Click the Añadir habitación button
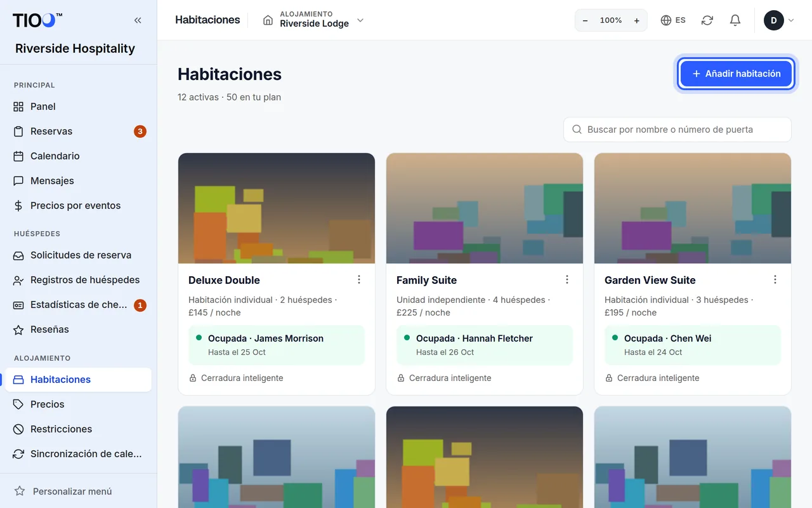The height and width of the screenshot is (508, 812). [x=736, y=74]
